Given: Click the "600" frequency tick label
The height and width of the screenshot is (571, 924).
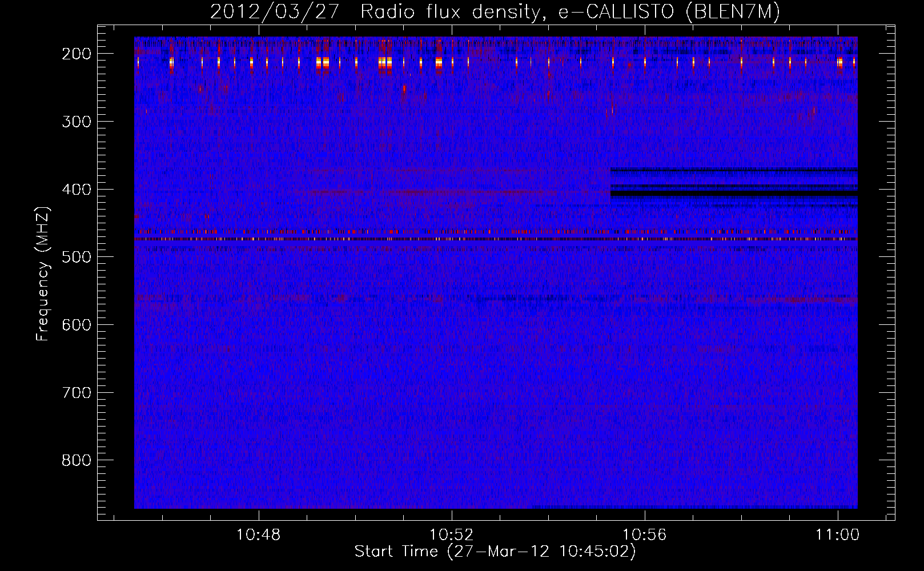Looking at the screenshot, I should tap(77, 325).
